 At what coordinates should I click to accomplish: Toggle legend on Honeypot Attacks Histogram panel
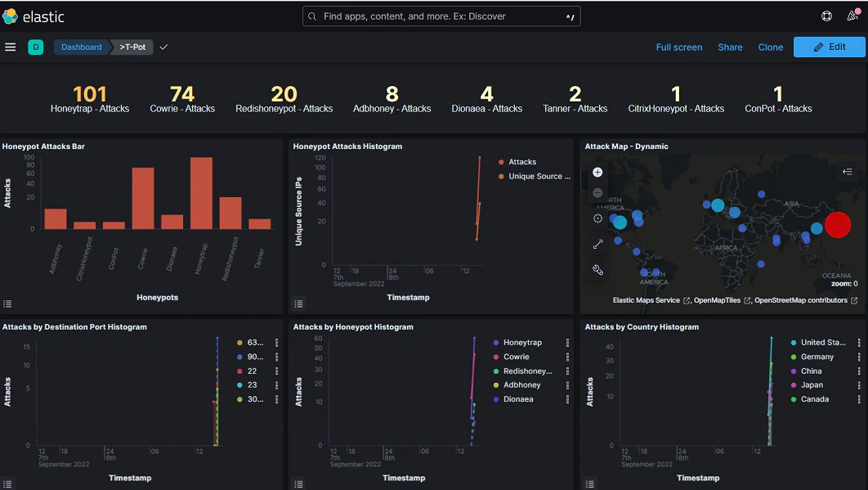299,303
